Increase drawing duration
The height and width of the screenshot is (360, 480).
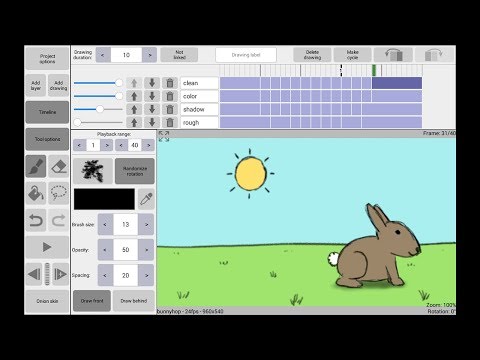(x=149, y=55)
